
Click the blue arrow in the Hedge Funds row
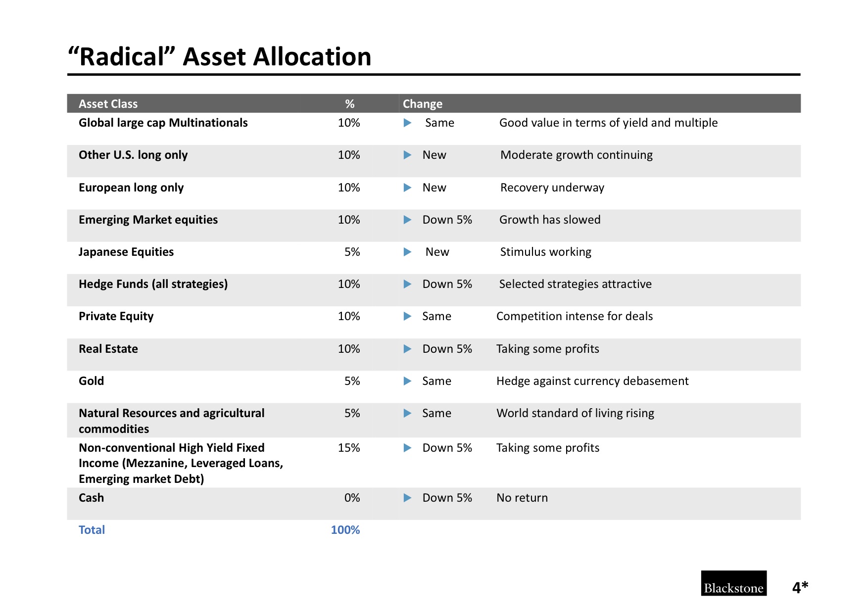(407, 284)
